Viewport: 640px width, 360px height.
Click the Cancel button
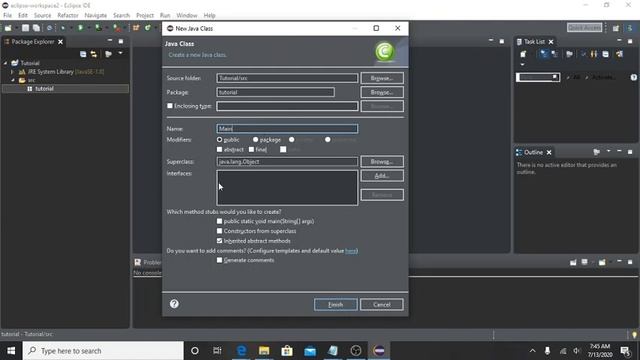(x=382, y=304)
